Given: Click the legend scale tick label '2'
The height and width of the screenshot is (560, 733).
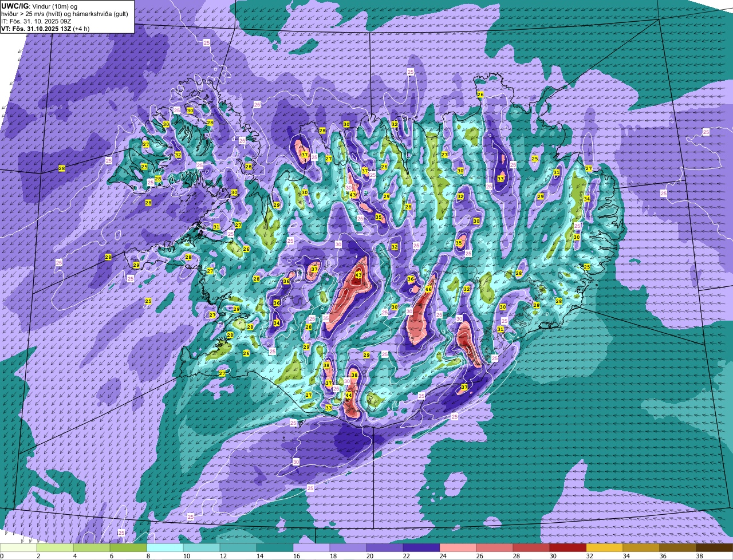Looking at the screenshot, I should pyautogui.click(x=38, y=556).
